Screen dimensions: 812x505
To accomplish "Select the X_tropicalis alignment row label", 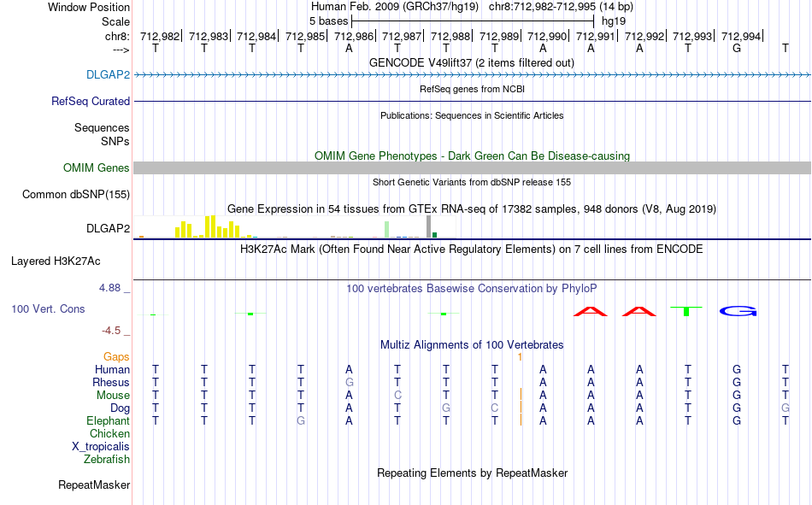I will (x=101, y=447).
